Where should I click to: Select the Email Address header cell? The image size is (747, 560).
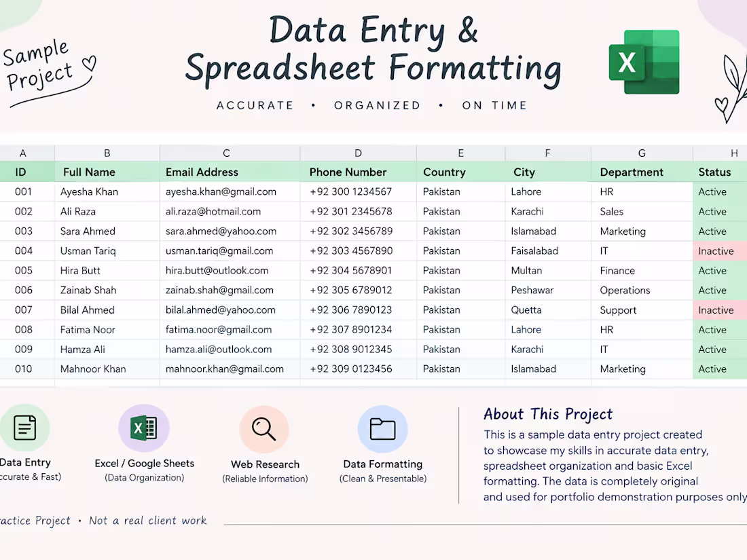(x=230, y=172)
